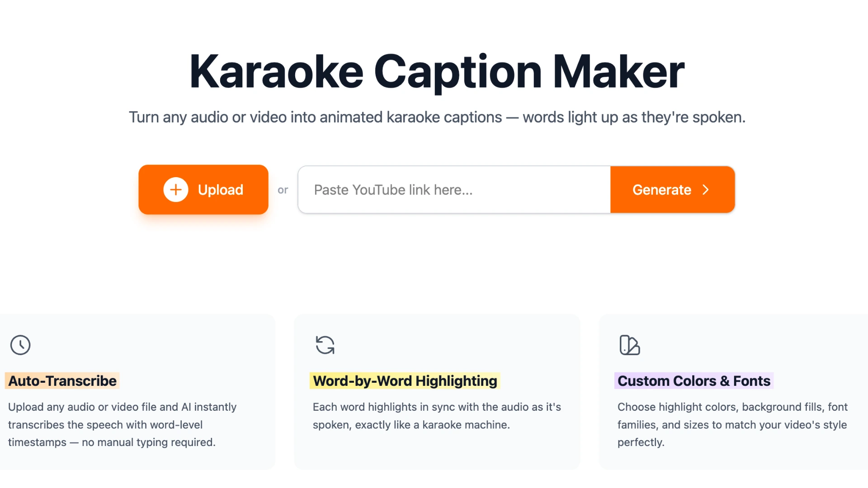Click the right-chevron arrow inside the Generate button
868x488 pixels.
tap(706, 190)
